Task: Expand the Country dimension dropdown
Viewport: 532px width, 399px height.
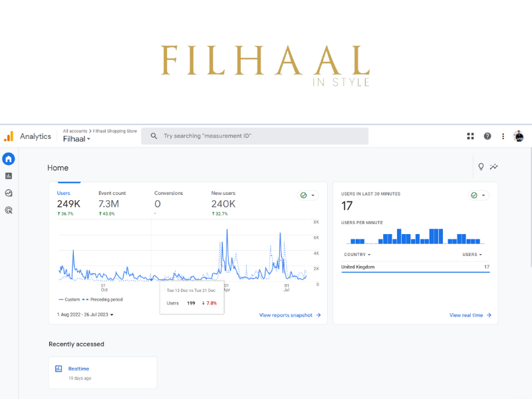Action: tap(357, 255)
